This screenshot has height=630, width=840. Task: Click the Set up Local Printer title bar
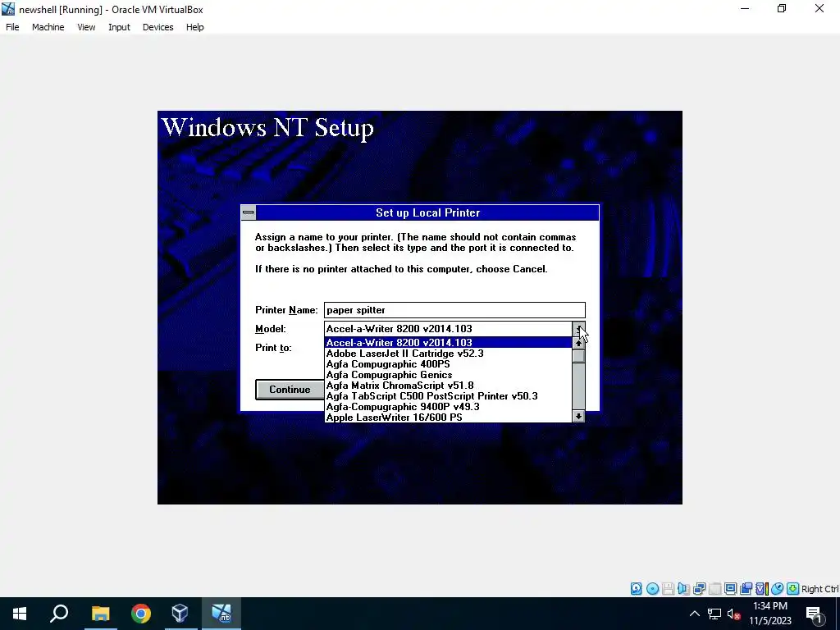pos(427,212)
